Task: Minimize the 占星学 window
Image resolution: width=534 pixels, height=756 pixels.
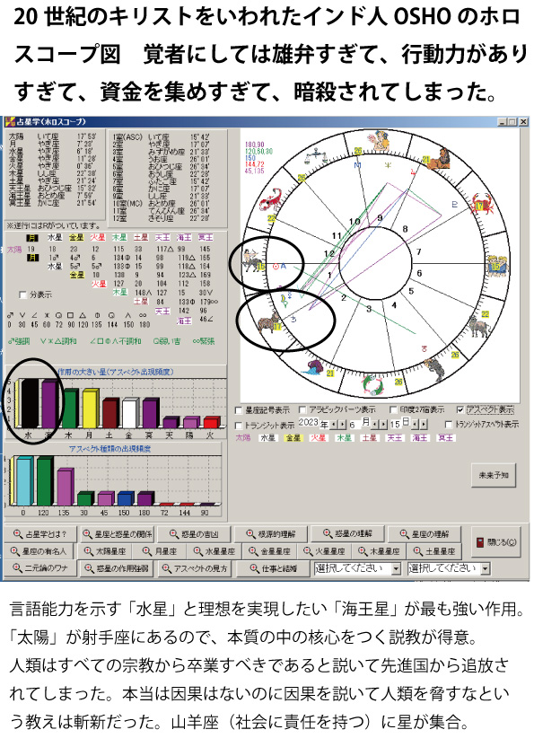Action: coord(502,122)
